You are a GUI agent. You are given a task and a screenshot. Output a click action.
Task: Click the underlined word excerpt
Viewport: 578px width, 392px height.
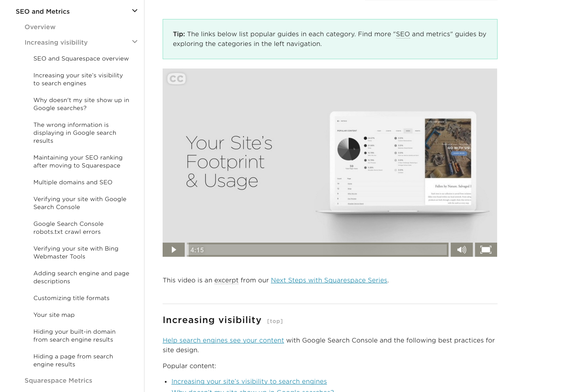click(226, 280)
